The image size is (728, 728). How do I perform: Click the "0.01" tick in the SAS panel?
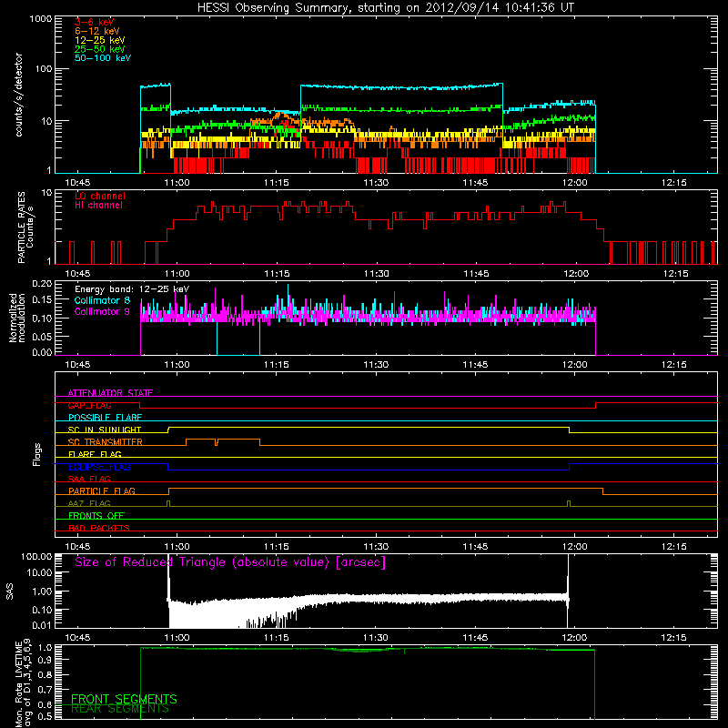click(x=42, y=625)
